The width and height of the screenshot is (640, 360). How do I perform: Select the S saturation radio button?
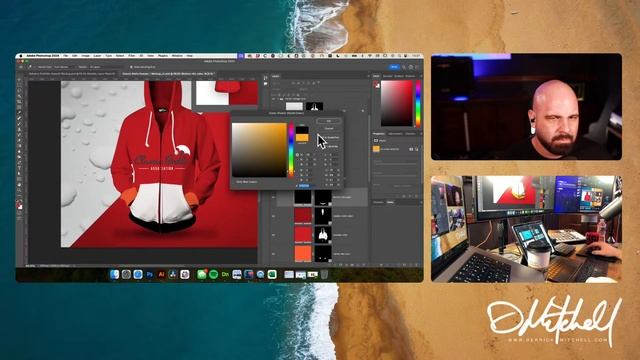pyautogui.click(x=298, y=160)
